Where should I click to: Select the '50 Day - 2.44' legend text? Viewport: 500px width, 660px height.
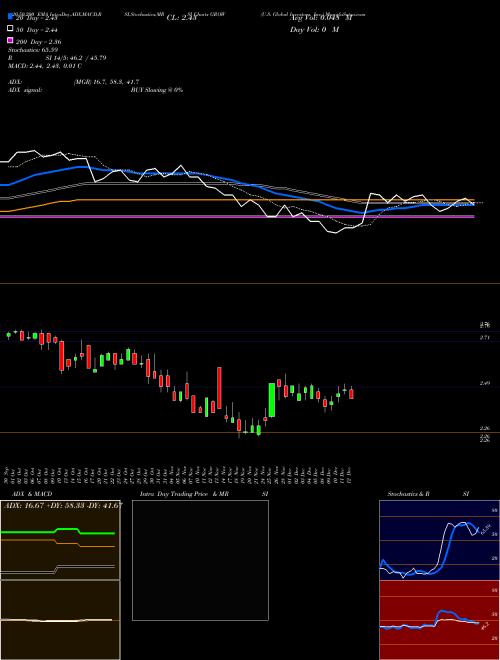37,30
